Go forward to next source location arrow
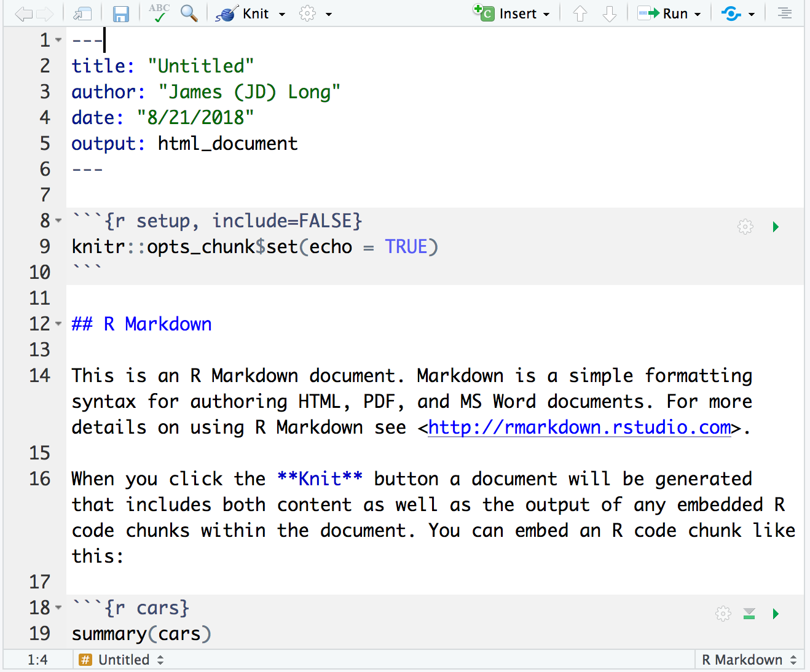This screenshot has width=810, height=672. click(45, 14)
